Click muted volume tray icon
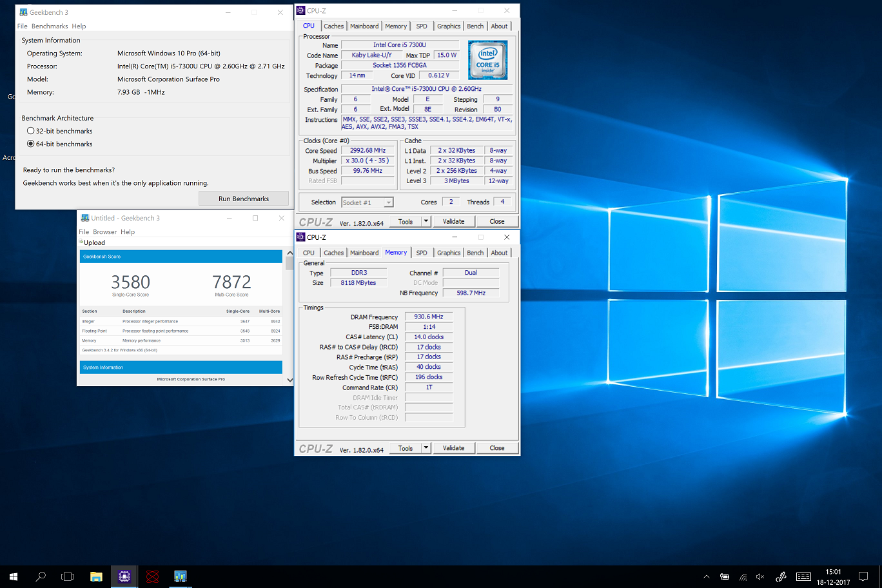Viewport: 882px width, 588px height. [760, 577]
